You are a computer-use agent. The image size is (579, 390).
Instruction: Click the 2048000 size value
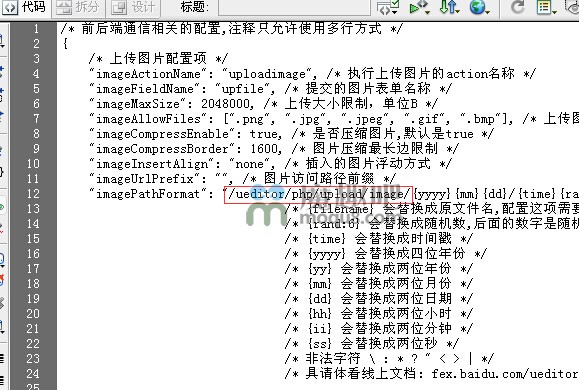225,104
